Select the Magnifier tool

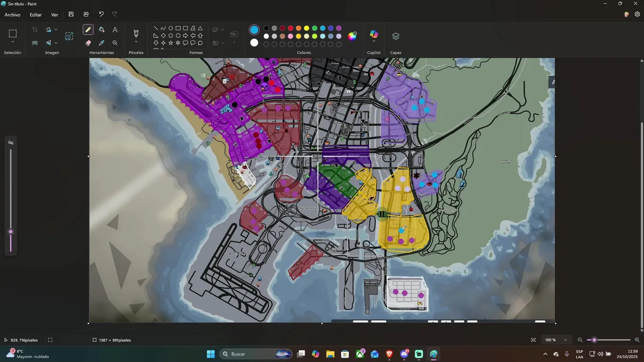(115, 43)
